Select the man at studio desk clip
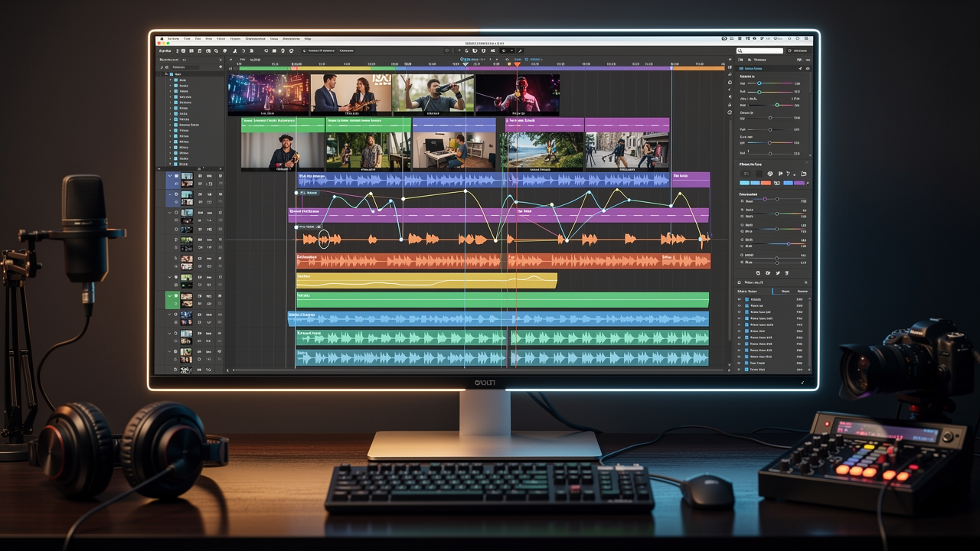Viewport: 980px width, 551px height. (454, 151)
